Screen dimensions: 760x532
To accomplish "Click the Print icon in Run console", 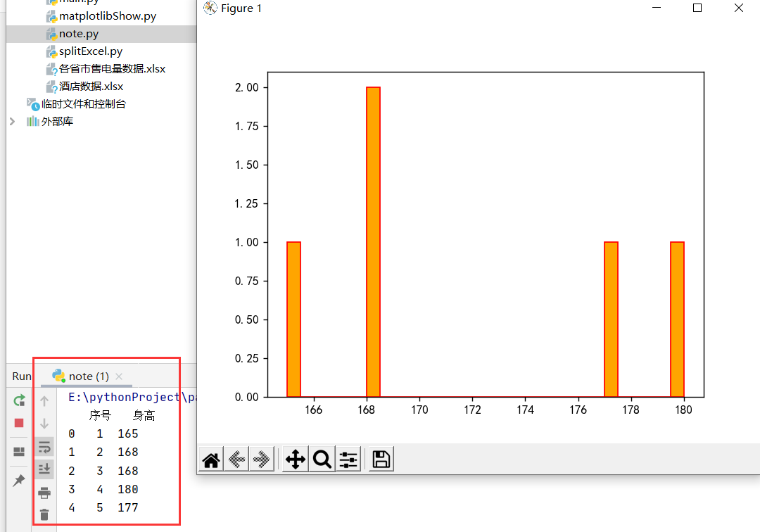I will (x=44, y=493).
